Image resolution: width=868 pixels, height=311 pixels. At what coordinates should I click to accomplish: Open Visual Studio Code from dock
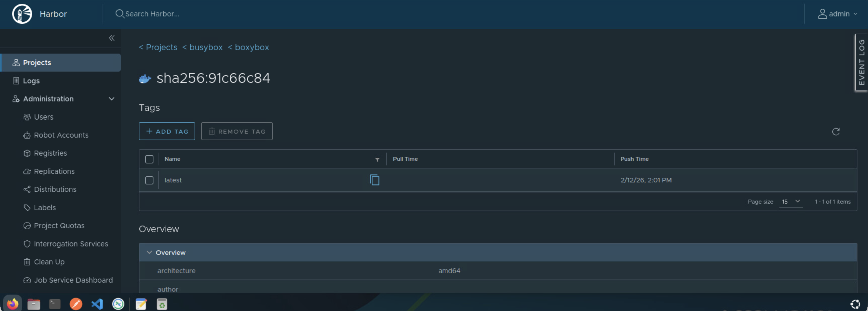97,304
